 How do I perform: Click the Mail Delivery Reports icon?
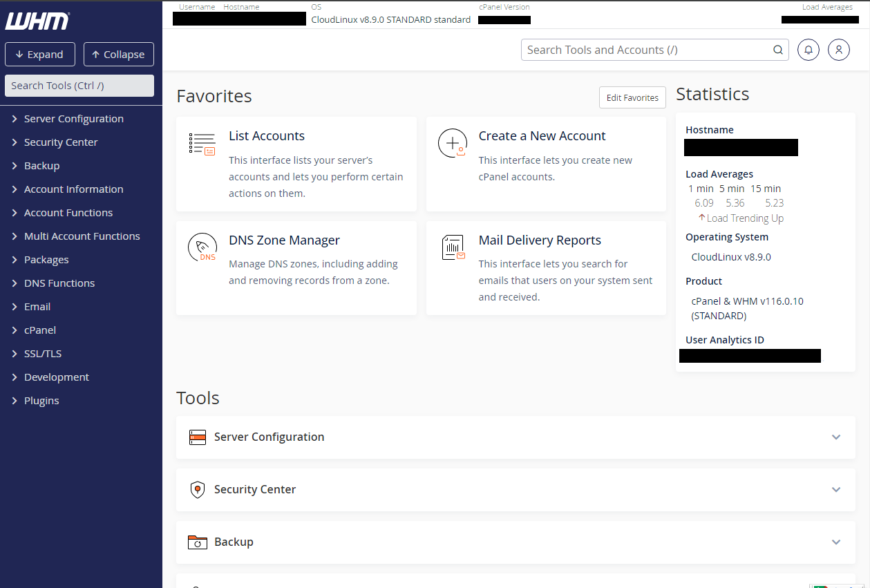point(453,247)
